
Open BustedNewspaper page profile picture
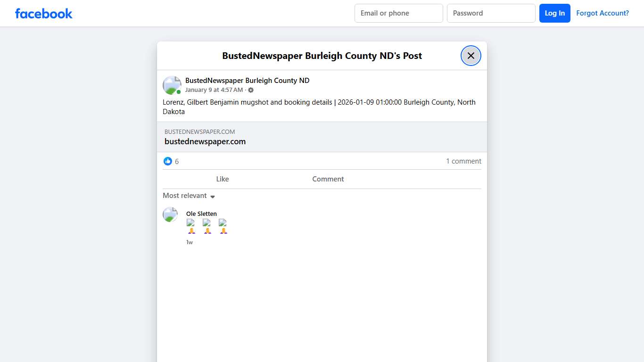tap(172, 85)
